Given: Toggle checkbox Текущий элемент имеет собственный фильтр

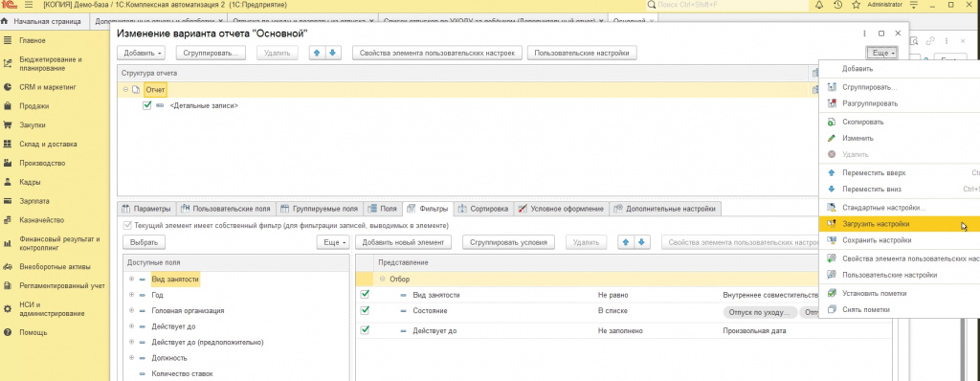Looking at the screenshot, I should point(128,225).
